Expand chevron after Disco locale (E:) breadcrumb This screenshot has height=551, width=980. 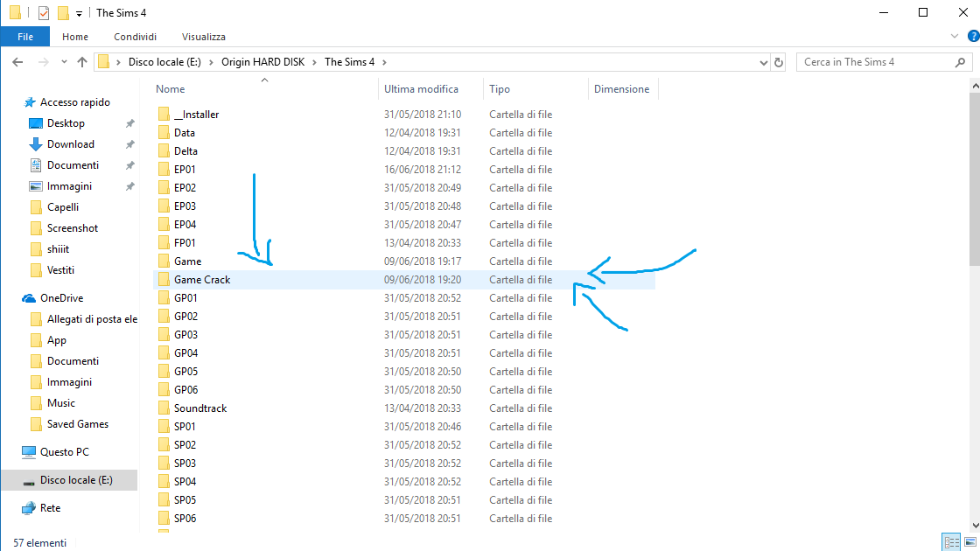[211, 62]
